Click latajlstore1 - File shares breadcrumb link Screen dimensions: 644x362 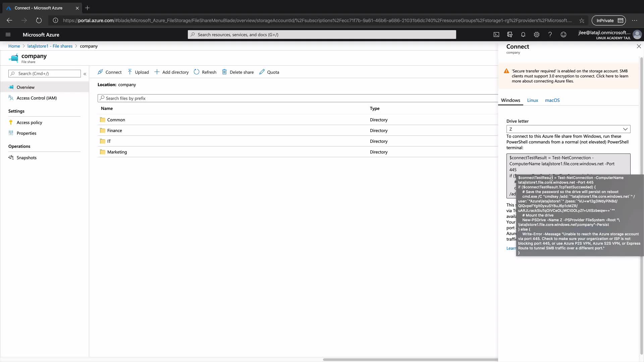(50, 46)
